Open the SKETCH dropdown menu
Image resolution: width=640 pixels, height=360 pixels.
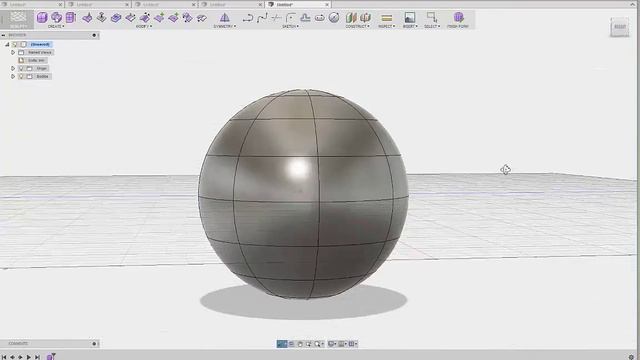coord(290,27)
